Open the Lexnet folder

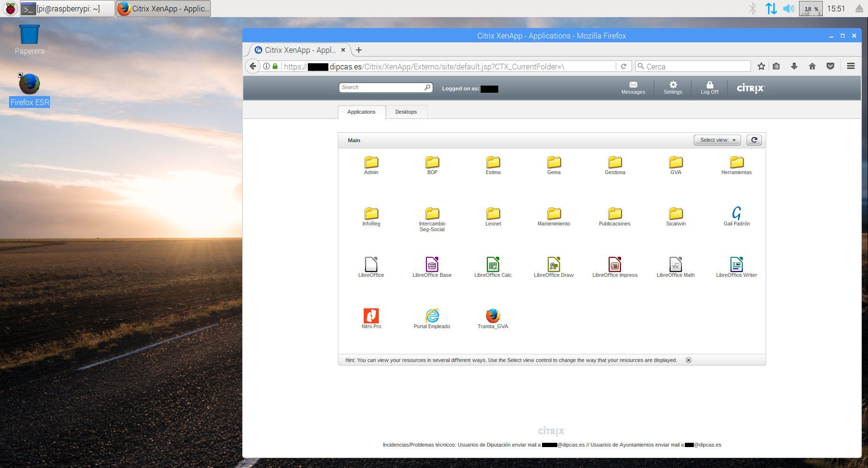pyautogui.click(x=493, y=216)
